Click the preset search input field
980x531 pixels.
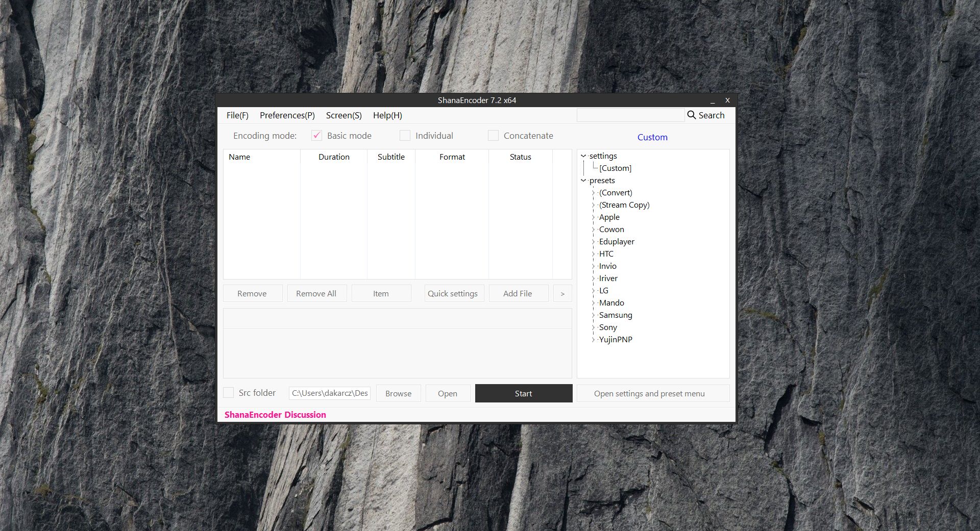(630, 115)
